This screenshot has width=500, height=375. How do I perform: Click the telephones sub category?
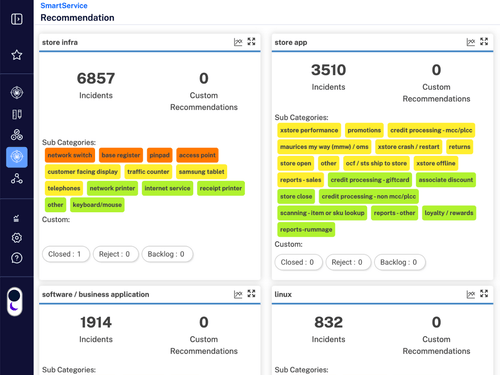coord(64,188)
